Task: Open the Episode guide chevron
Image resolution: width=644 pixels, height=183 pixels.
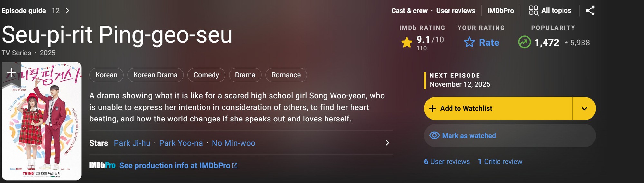Action: point(67,11)
